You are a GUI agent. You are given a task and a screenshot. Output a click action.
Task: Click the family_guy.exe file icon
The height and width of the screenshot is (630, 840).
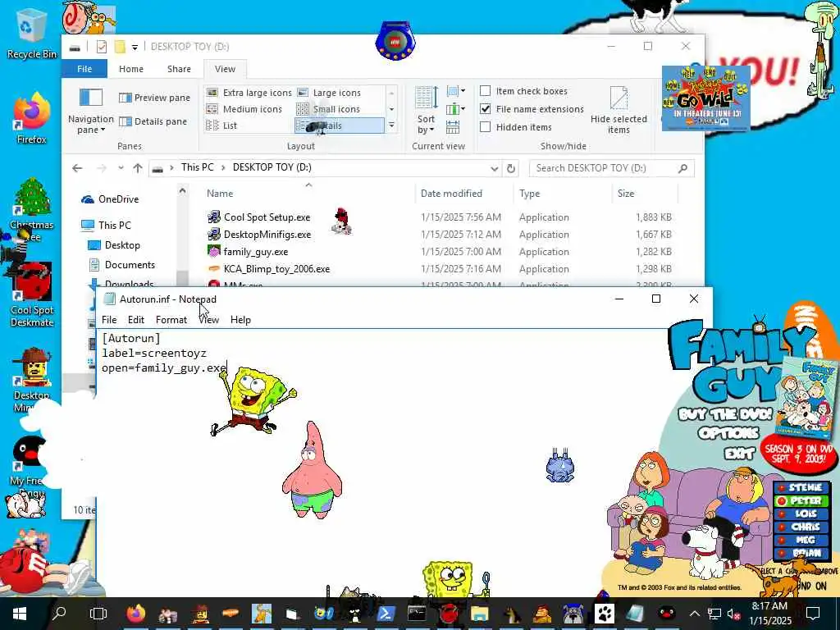pos(214,251)
